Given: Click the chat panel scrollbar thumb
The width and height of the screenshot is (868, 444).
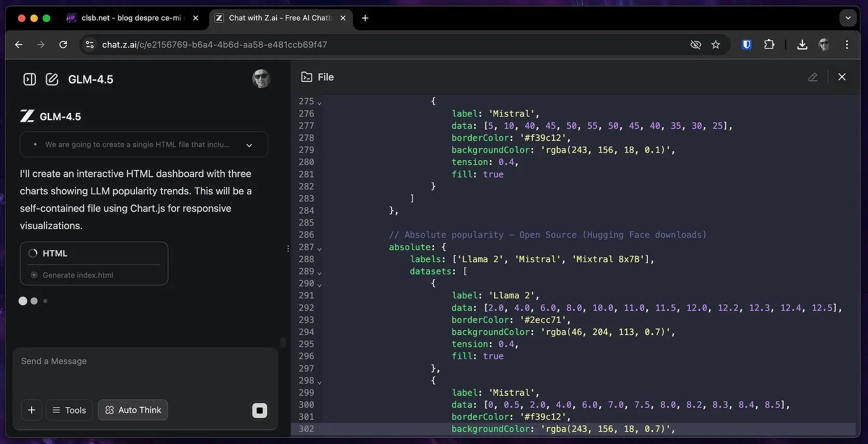Looking at the screenshot, I should tap(283, 342).
